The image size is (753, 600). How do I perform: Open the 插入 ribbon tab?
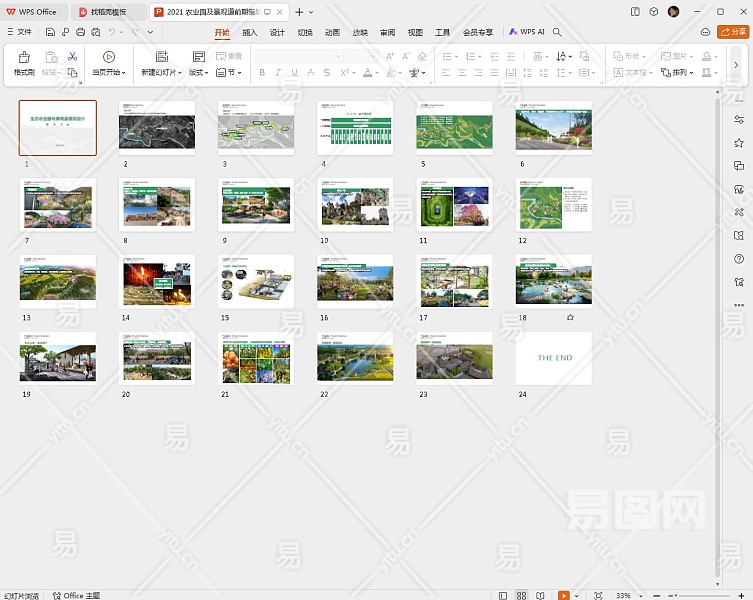click(249, 32)
